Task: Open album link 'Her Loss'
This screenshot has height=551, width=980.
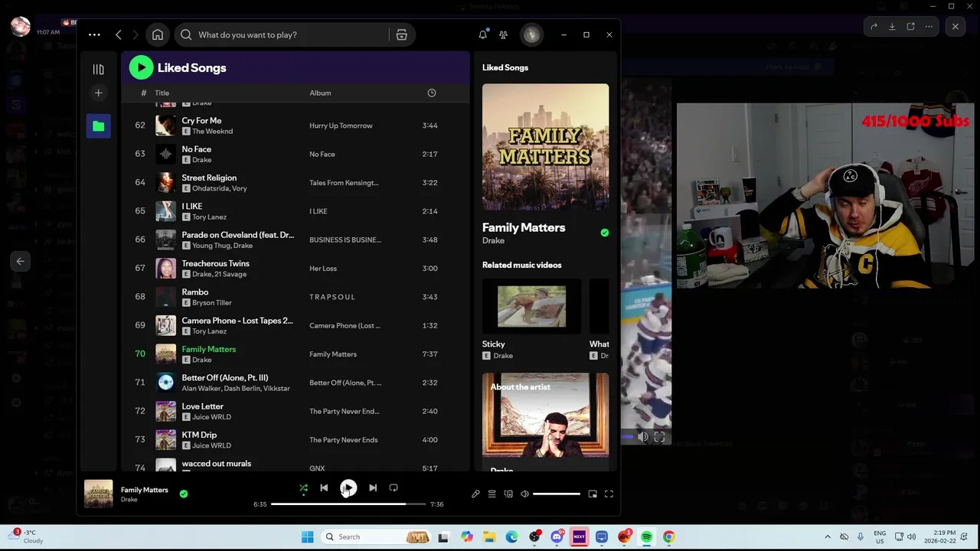Action: [x=323, y=269]
